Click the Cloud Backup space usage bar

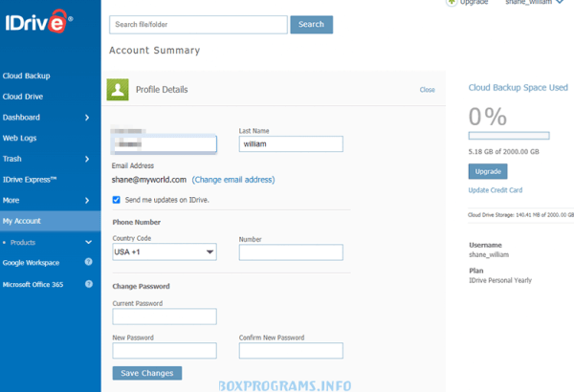(x=508, y=136)
